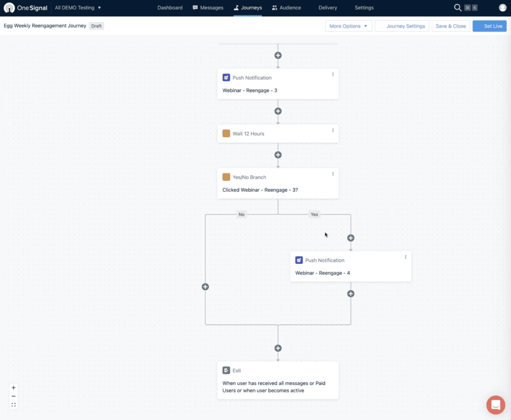The width and height of the screenshot is (511, 420).
Task: Click the OneSignal logo icon
Action: tap(9, 7)
